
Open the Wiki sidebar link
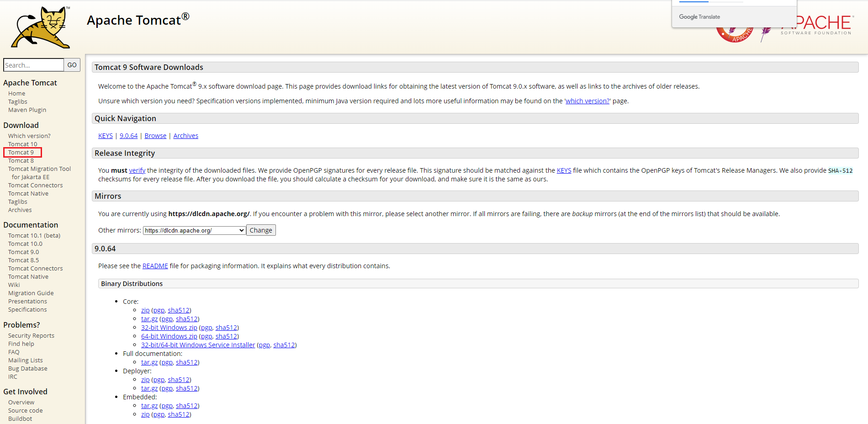(14, 285)
